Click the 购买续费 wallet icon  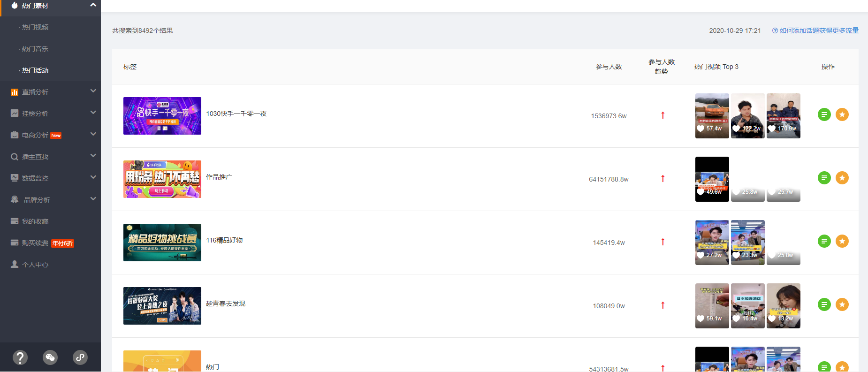(x=15, y=243)
